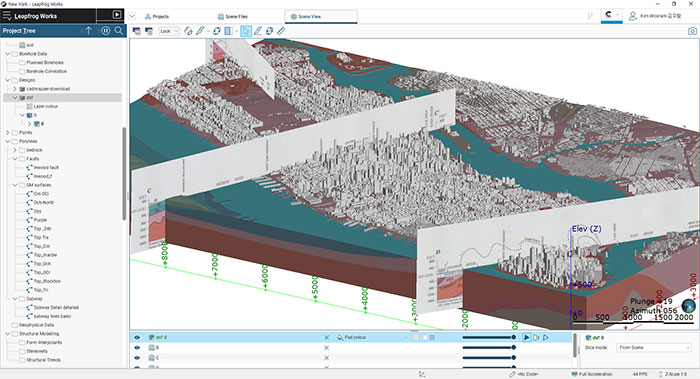Viewport: 700px width, 379px height.
Task: Click the No Code status bar button
Action: pyautogui.click(x=524, y=374)
